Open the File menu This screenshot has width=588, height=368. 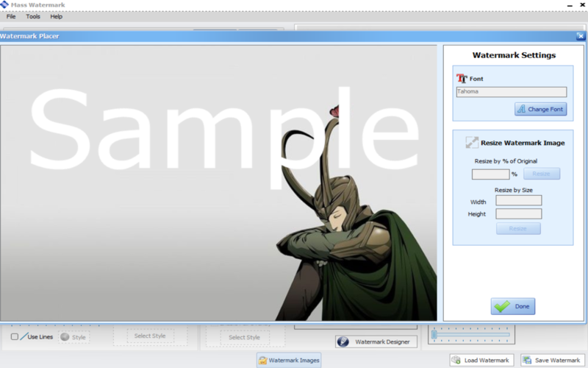(11, 16)
